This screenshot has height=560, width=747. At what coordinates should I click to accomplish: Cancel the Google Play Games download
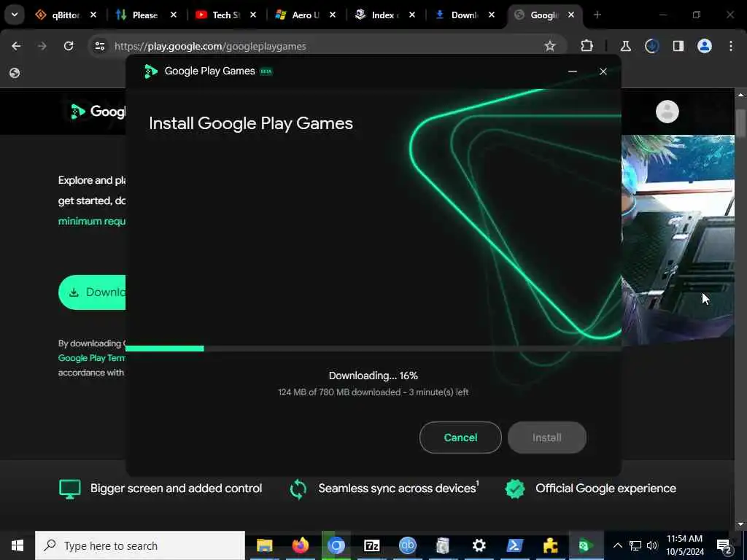coord(460,437)
